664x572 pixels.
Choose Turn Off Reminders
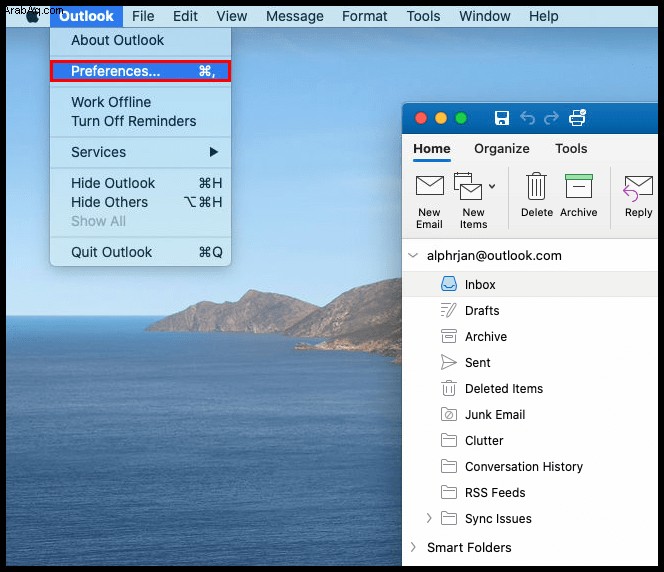click(141, 121)
